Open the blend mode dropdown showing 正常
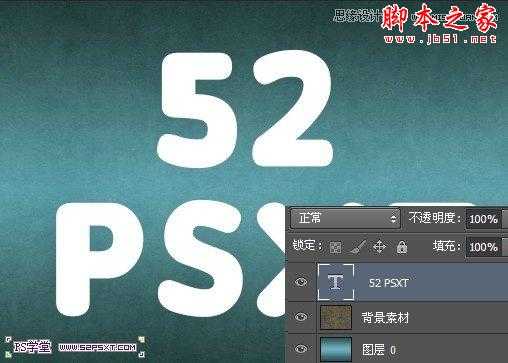508x363 pixels. click(345, 219)
